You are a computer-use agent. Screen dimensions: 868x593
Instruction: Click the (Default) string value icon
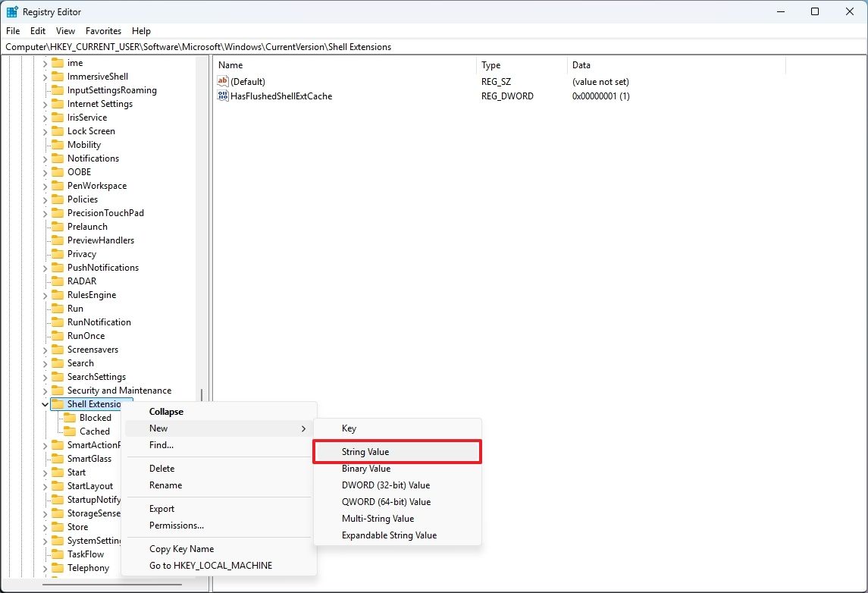(x=223, y=81)
